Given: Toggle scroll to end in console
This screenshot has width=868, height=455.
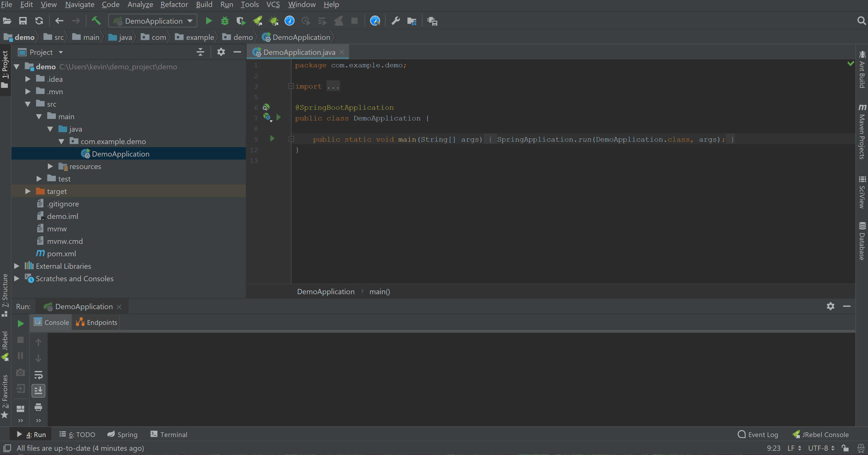Looking at the screenshot, I should (38, 391).
